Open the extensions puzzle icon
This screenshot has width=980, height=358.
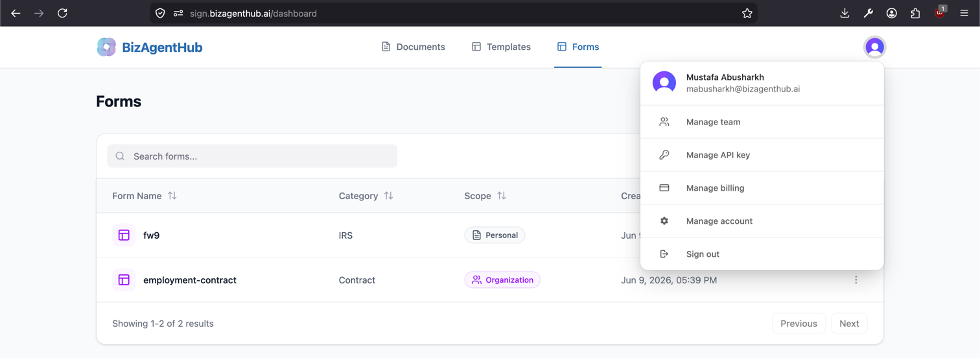(915, 13)
